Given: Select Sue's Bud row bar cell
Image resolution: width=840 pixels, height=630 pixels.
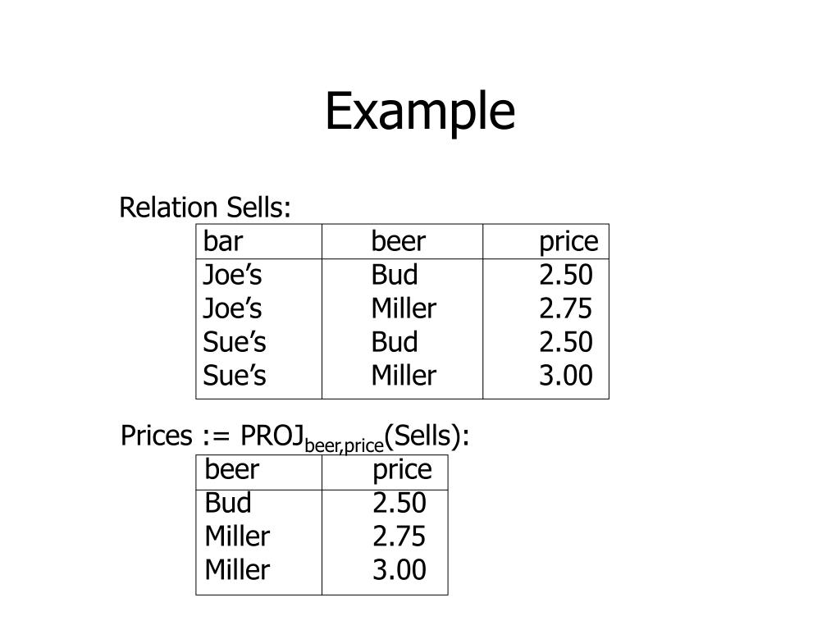Looking at the screenshot, I should click(234, 342).
